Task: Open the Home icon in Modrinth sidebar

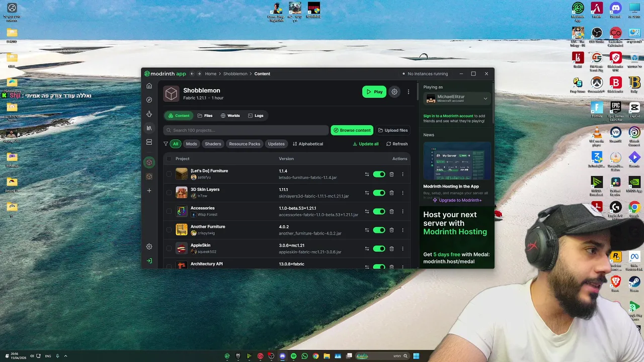Action: pos(149,86)
